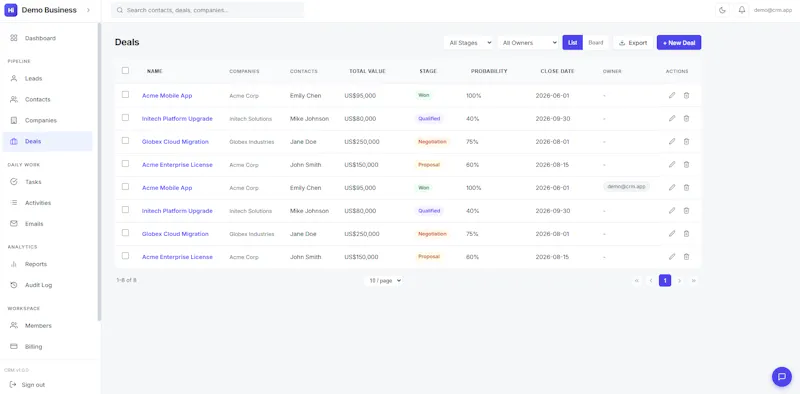Viewport: 800px width, 394px height.
Task: Open the All Owners filter dropdown
Action: click(x=529, y=43)
